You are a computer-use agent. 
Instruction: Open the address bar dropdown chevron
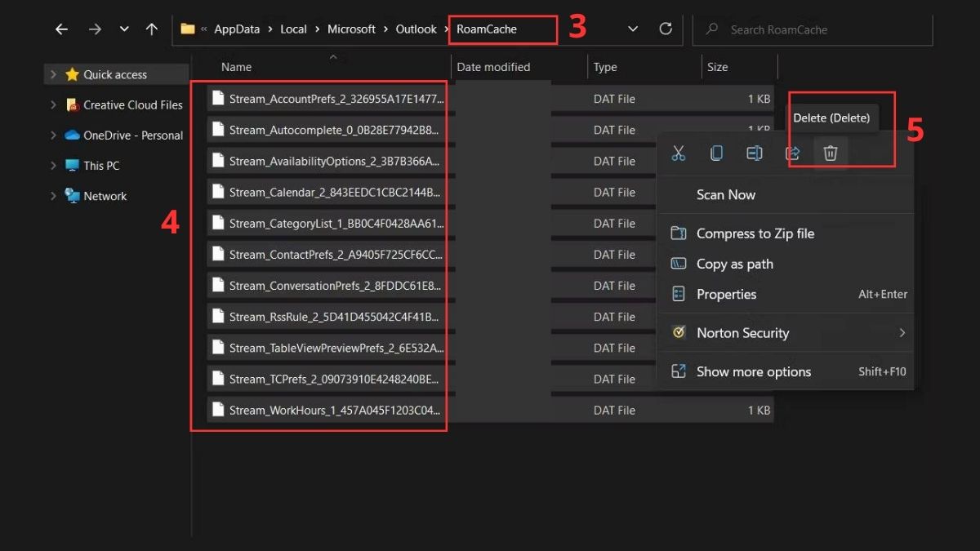[633, 29]
